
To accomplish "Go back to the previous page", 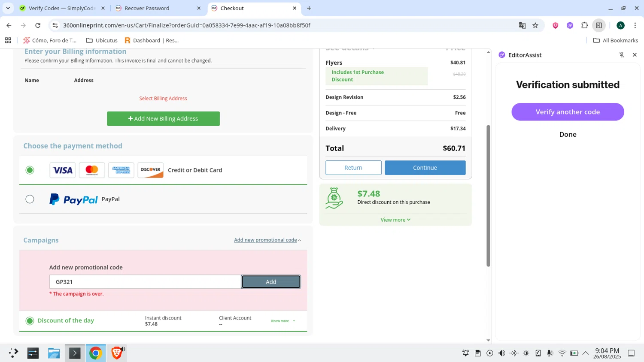I will click(x=9, y=25).
